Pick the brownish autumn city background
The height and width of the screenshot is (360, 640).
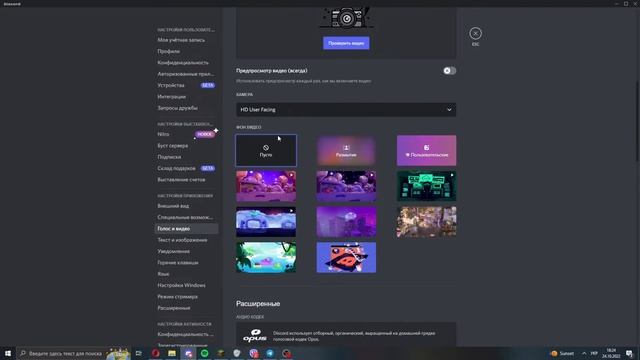(427, 222)
